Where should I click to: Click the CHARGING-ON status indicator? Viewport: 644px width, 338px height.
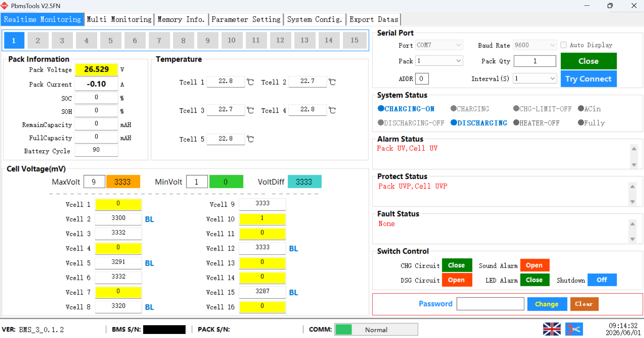click(406, 109)
